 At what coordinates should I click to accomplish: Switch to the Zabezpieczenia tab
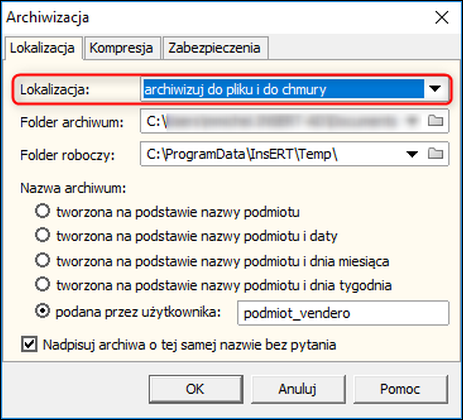click(x=214, y=48)
